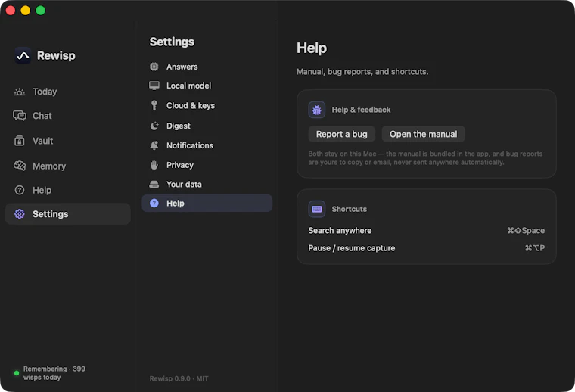The width and height of the screenshot is (575, 392).
Task: Open Help from the main sidebar
Action: (68, 190)
